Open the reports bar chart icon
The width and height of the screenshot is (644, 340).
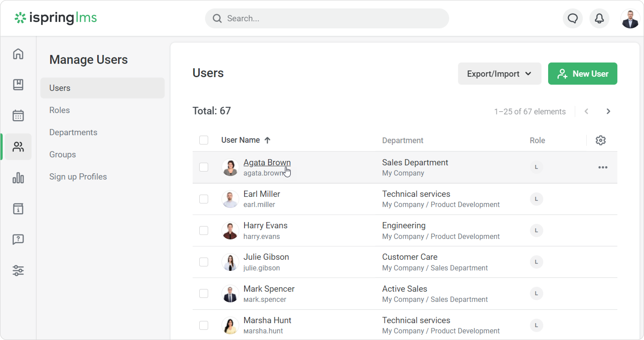(x=18, y=178)
